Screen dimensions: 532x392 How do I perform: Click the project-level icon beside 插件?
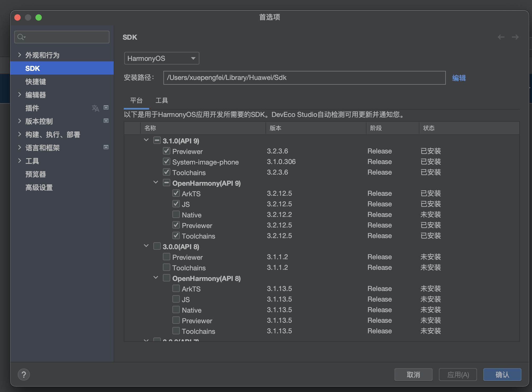click(106, 107)
